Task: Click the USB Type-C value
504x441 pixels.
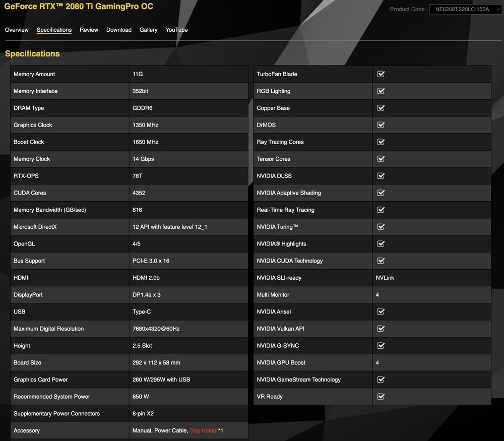Action: click(142, 311)
